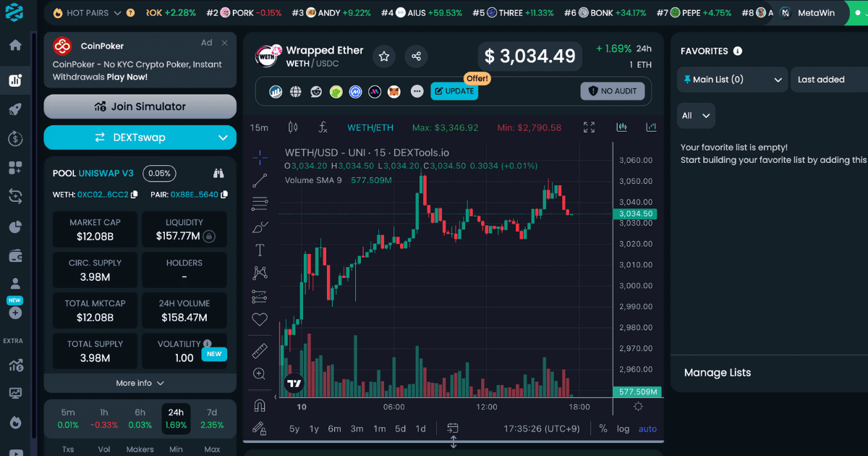Screen dimensions: 868x456
Task: Open the Reddit link icon
Action: click(316, 92)
